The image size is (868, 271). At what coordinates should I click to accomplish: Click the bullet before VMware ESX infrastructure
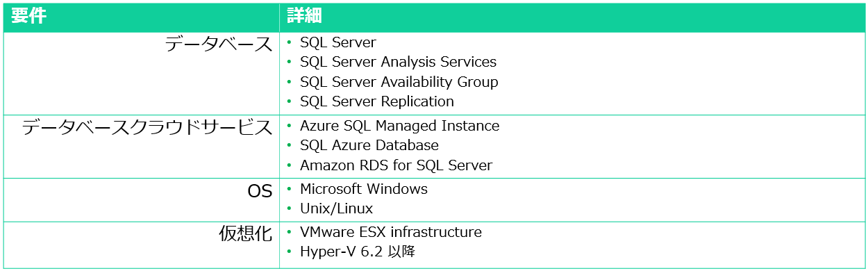(x=290, y=233)
